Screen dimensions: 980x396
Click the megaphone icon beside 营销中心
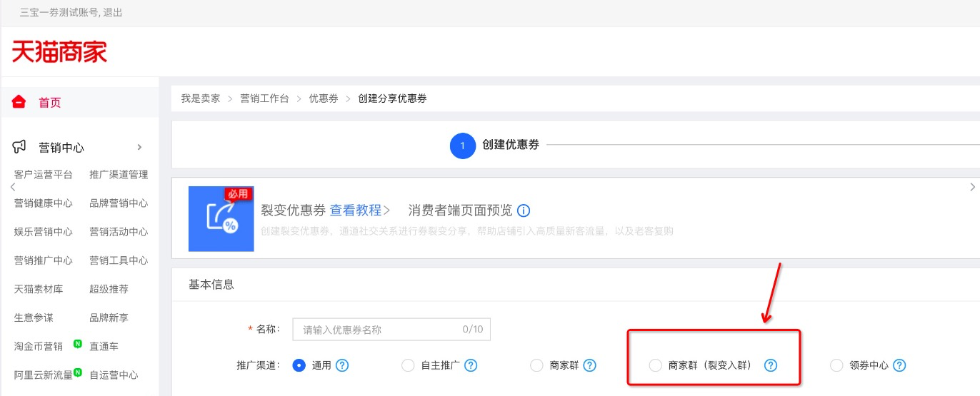click(19, 147)
